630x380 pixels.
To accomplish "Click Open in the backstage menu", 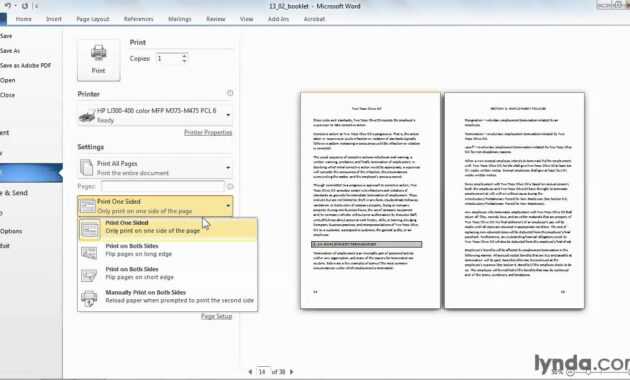I will tap(8, 80).
